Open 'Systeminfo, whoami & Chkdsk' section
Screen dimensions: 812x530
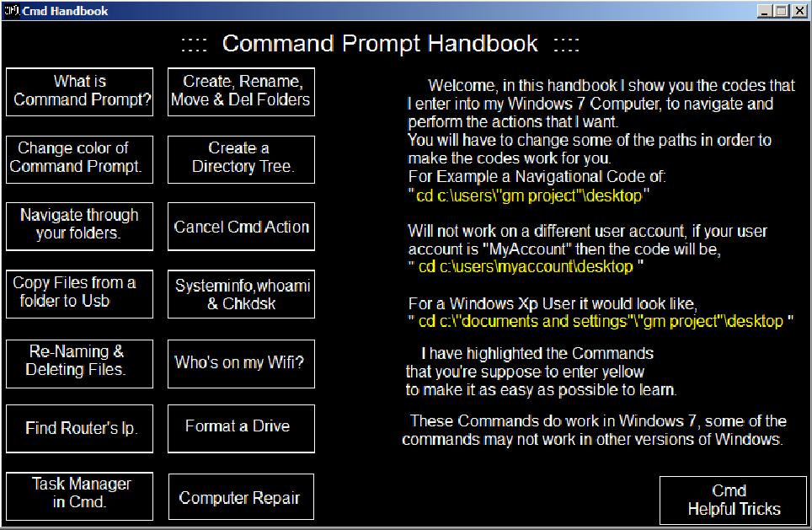[x=241, y=294]
